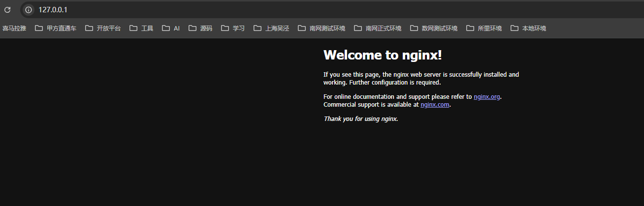Open the 甲方直通车 bookmark folder
Image resolution: width=644 pixels, height=206 pixels.
click(56, 29)
